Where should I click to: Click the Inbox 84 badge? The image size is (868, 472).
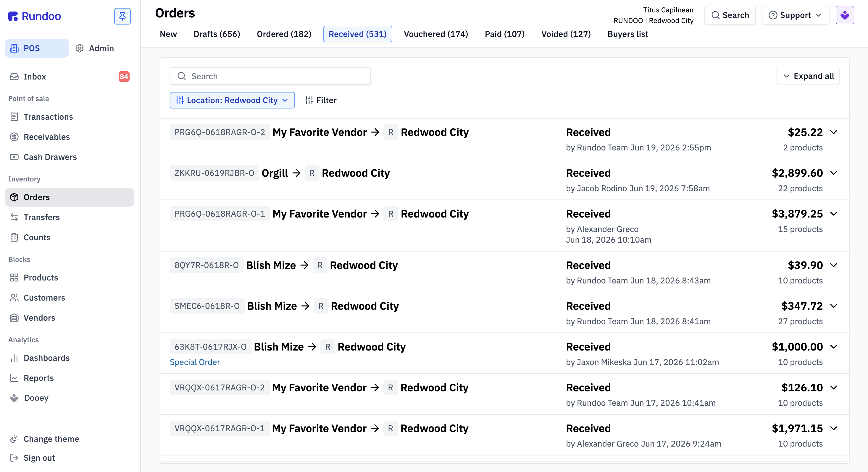124,77
